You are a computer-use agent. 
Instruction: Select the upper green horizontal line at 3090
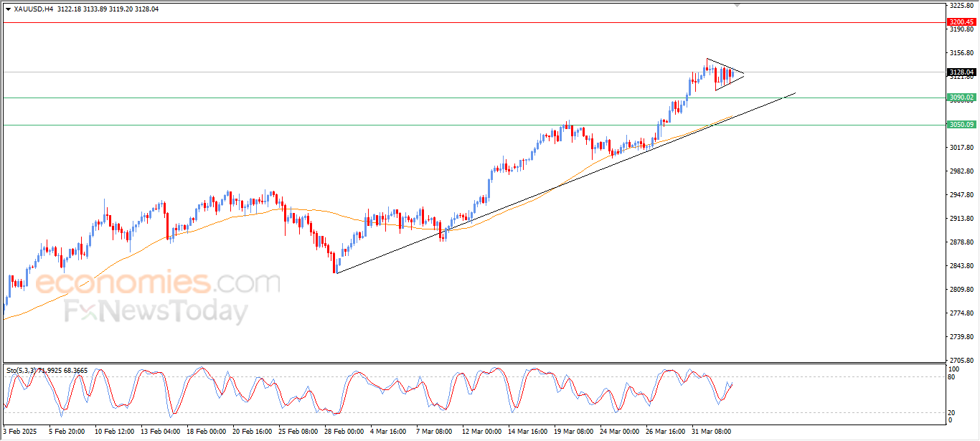473,98
